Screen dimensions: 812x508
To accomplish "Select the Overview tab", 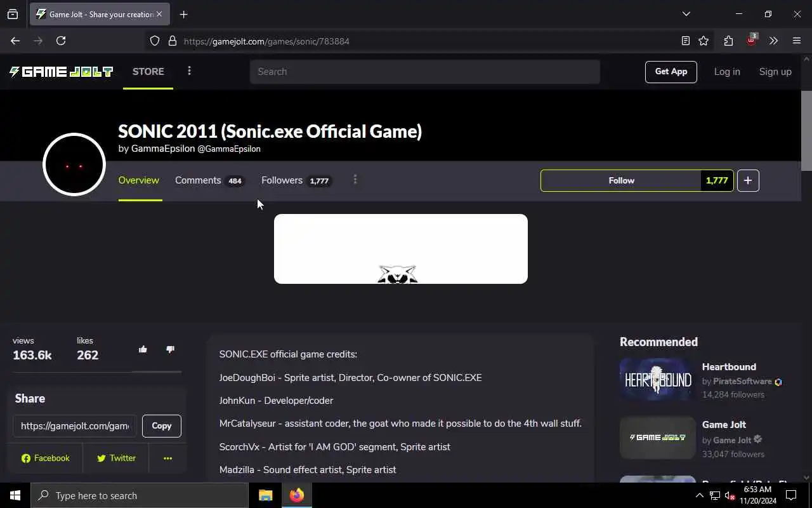I will click(139, 180).
